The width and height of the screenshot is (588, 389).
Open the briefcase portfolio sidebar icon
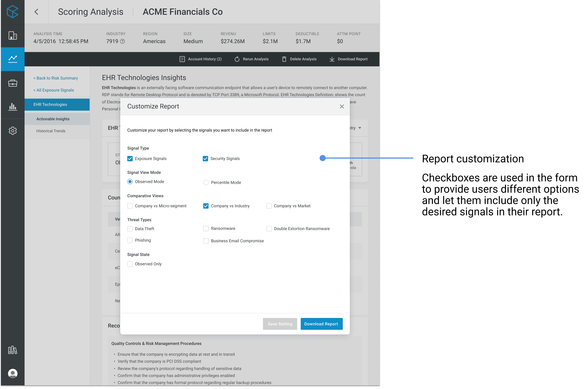[x=13, y=83]
